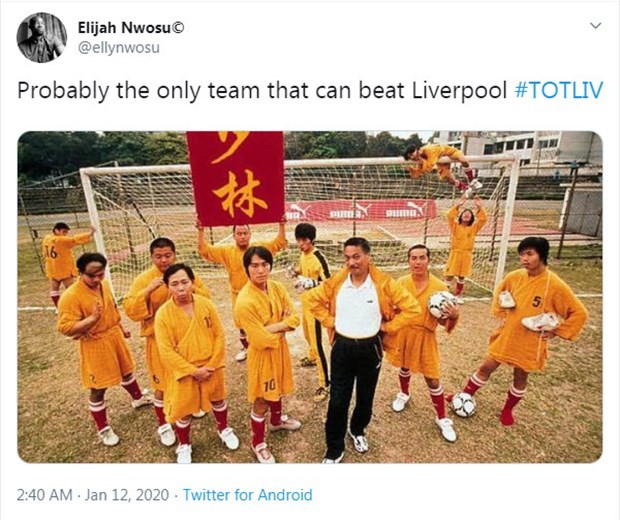Viewport: 620px width, 520px height.
Task: Click the @ellynwosu handle
Action: coord(119,48)
